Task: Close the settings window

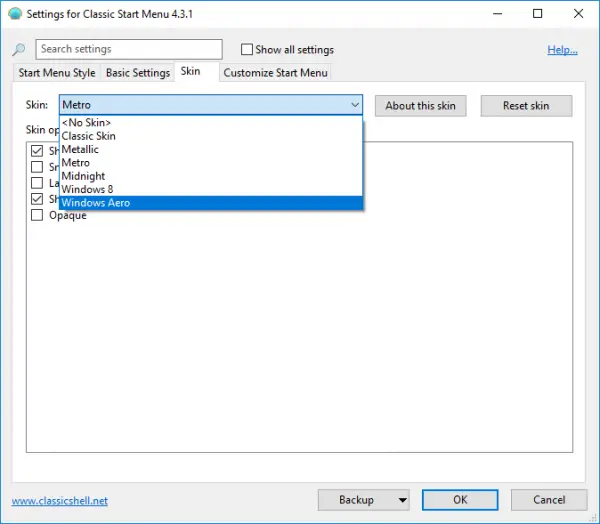Action: (578, 14)
